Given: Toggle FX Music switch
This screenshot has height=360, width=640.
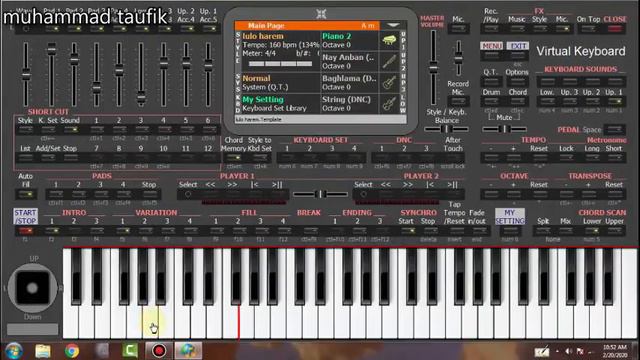Looking at the screenshot, I should [517, 29].
